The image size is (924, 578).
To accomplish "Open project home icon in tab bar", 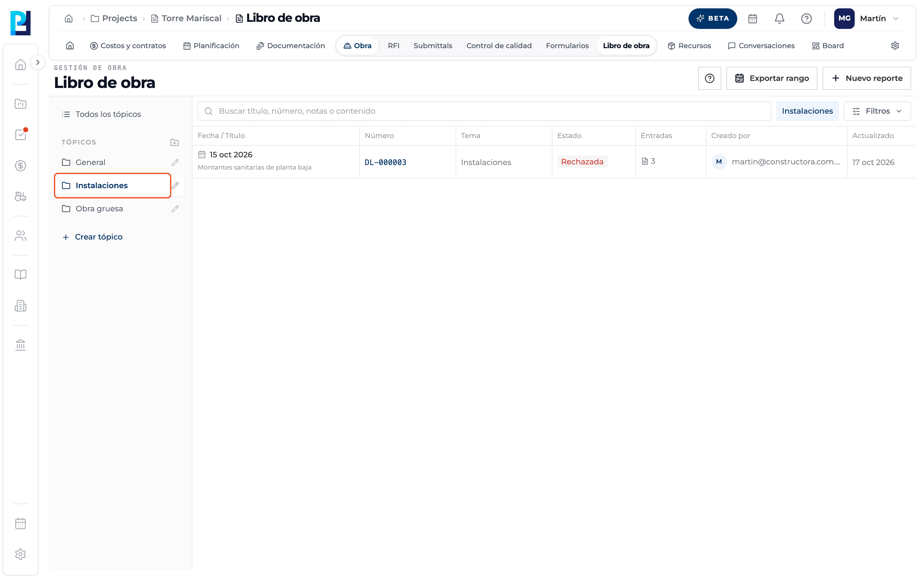I will (70, 46).
